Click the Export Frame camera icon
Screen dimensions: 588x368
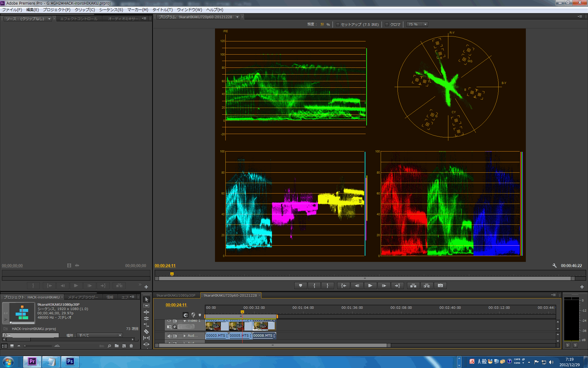pos(440,286)
